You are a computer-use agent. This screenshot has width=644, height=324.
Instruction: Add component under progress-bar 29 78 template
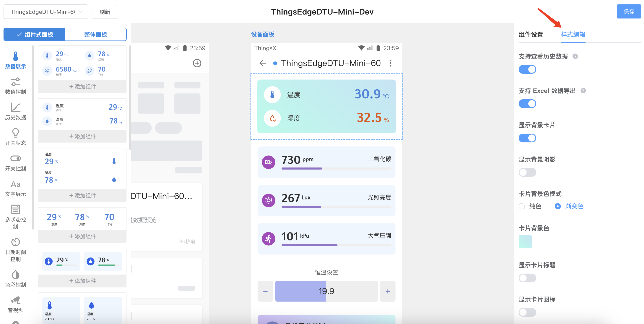(x=82, y=281)
